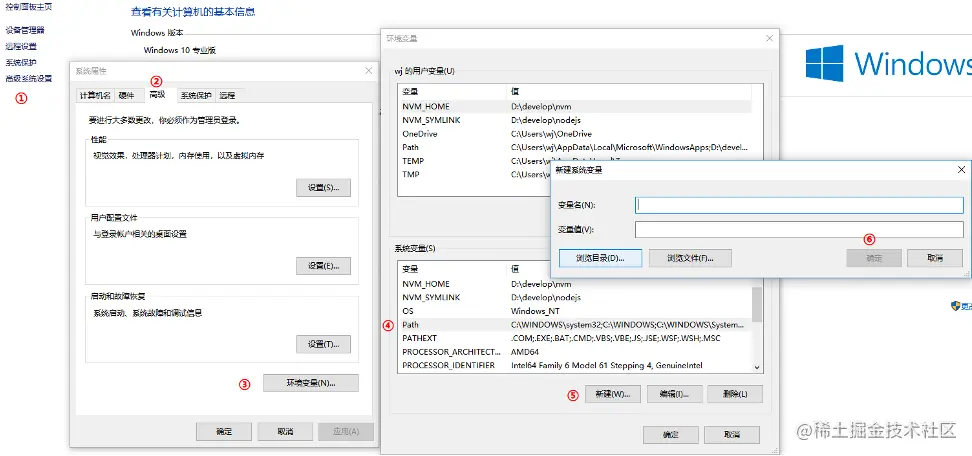Image resolution: width=972 pixels, height=456 pixels.
Task: Click the Windows_NT value cell
Action: coord(536,311)
